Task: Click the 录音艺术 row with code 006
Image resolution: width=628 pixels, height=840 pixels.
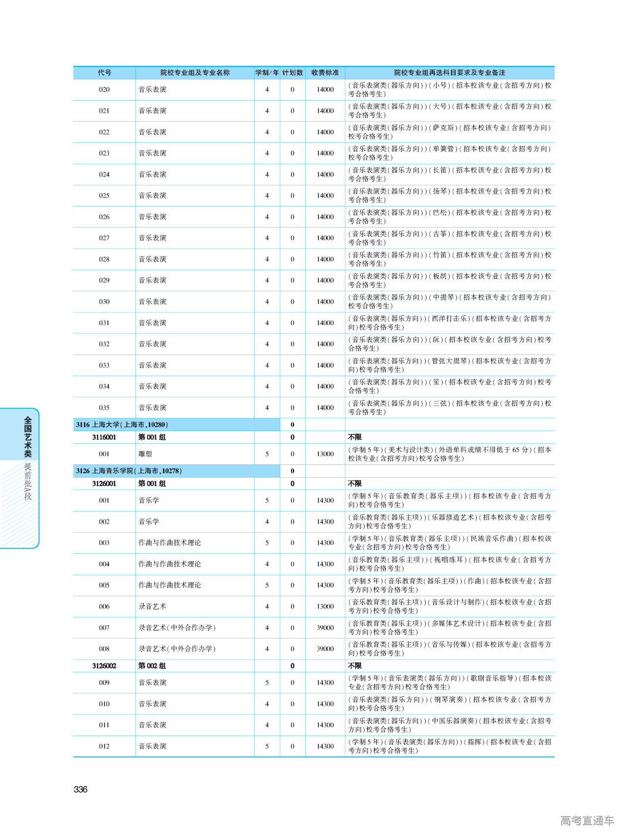Action: click(152, 607)
